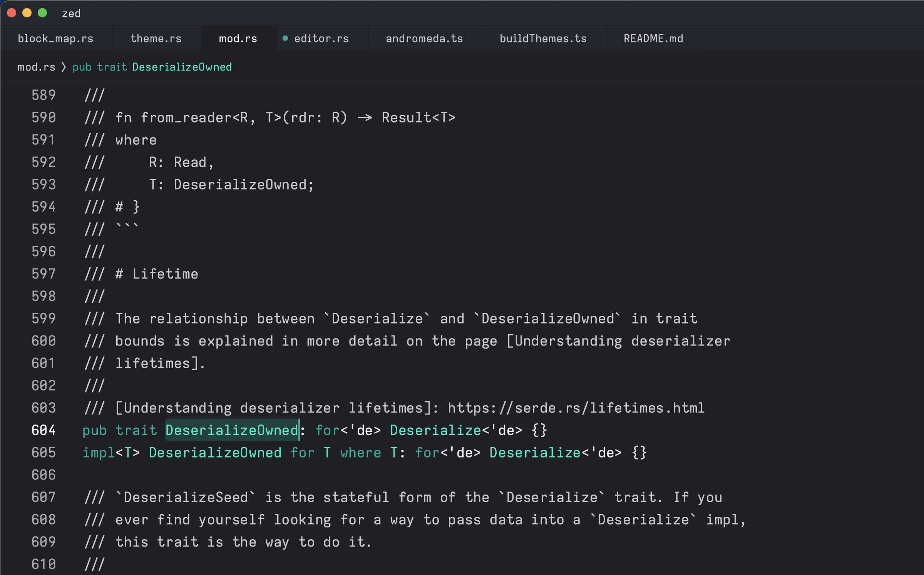Select the mod.rs tab
924x575 pixels.
click(238, 38)
